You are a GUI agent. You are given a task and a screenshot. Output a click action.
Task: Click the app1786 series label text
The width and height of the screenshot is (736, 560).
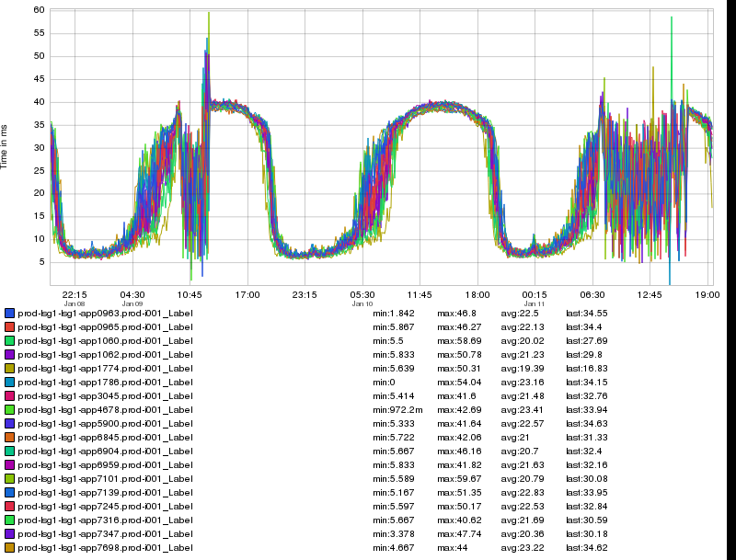click(x=105, y=382)
